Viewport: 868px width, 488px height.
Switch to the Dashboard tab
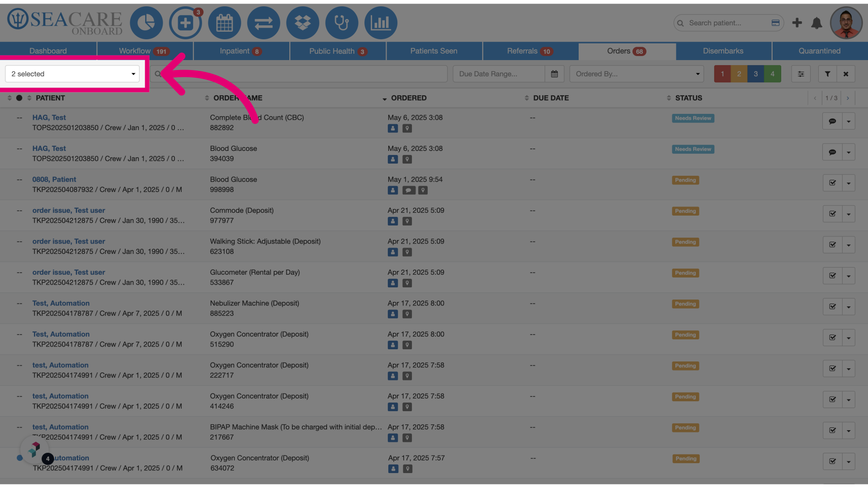tap(48, 51)
